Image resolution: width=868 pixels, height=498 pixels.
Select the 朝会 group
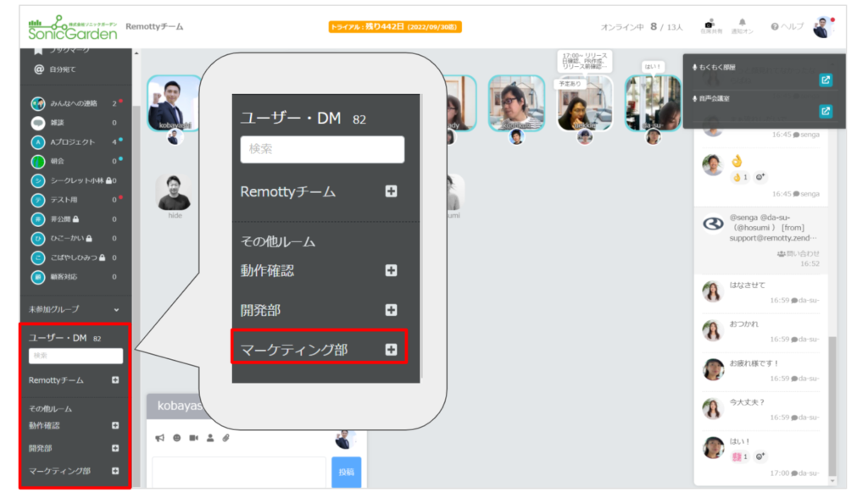click(x=75, y=162)
